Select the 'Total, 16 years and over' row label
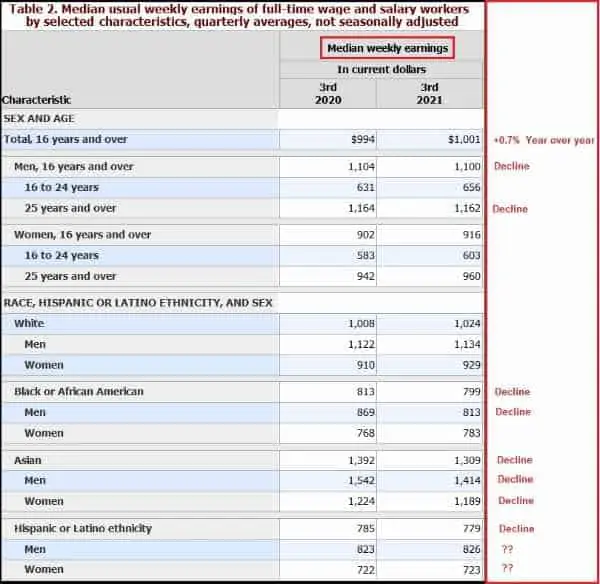Screen dimensions: 600x584 pyautogui.click(x=65, y=139)
